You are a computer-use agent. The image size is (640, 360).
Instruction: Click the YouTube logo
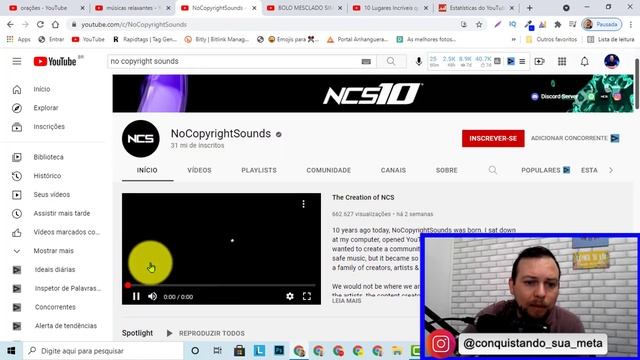(x=55, y=61)
